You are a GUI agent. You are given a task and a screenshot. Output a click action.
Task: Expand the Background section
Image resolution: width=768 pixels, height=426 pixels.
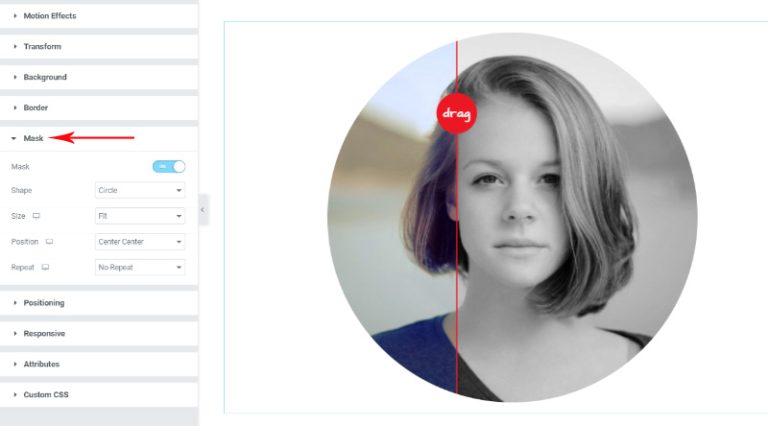coord(99,77)
